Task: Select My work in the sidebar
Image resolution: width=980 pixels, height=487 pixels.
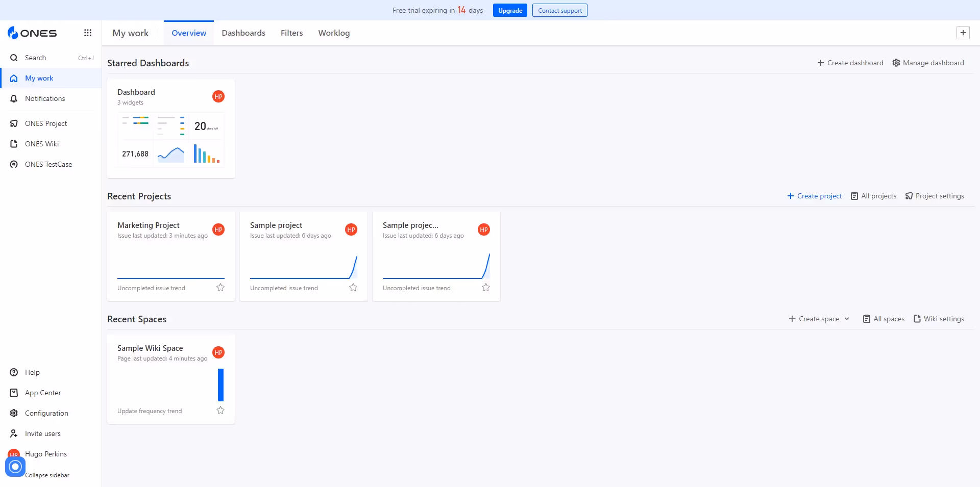Action: tap(51, 78)
